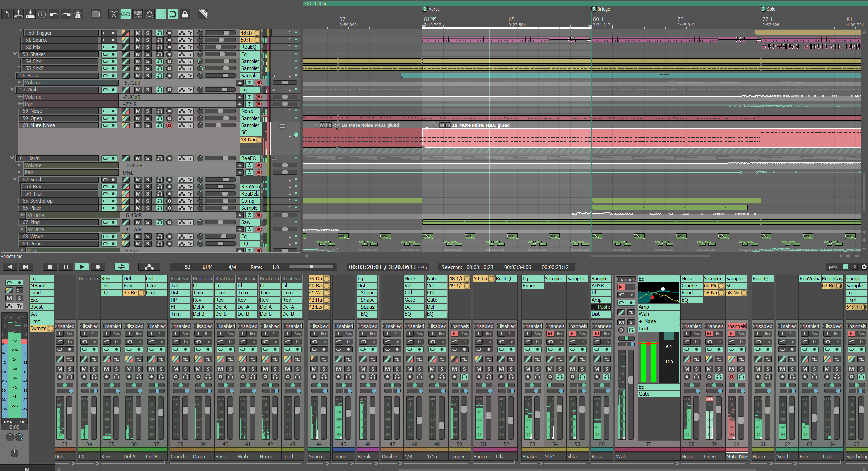The width and height of the screenshot is (868, 471).
Task: Toggle monitoring headphones on 52 Fills
Action: tap(160, 47)
